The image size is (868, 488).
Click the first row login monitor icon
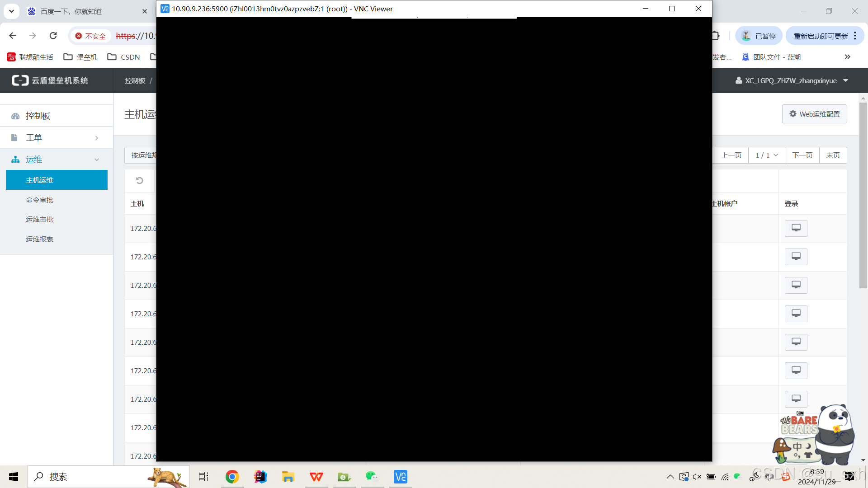[x=796, y=228]
